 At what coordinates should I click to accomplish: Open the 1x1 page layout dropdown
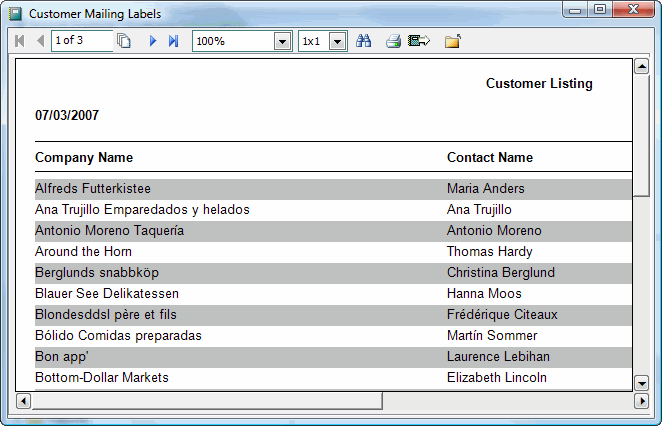337,41
